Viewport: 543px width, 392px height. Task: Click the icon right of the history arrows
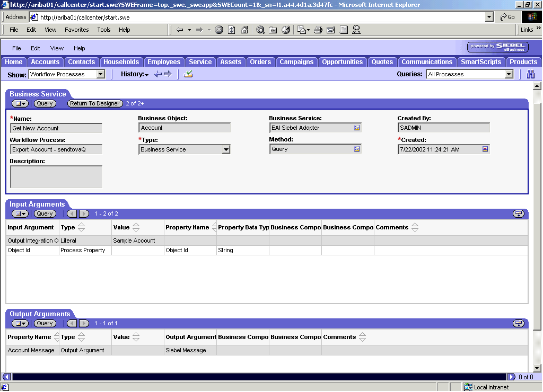pyautogui.click(x=188, y=74)
